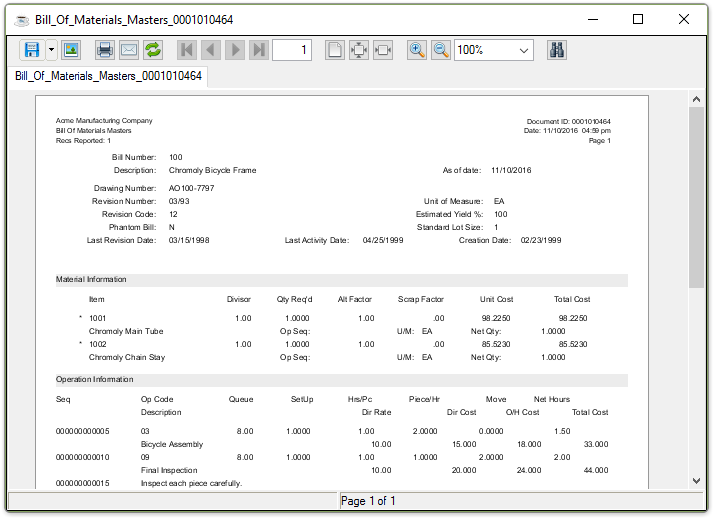
Task: Advance to the next page
Action: pyautogui.click(x=235, y=49)
